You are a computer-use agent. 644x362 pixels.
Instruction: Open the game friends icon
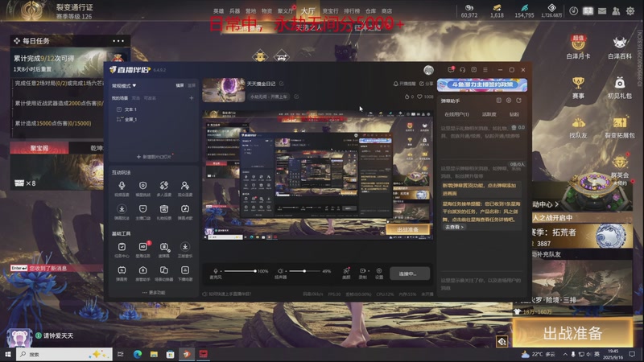(x=616, y=11)
